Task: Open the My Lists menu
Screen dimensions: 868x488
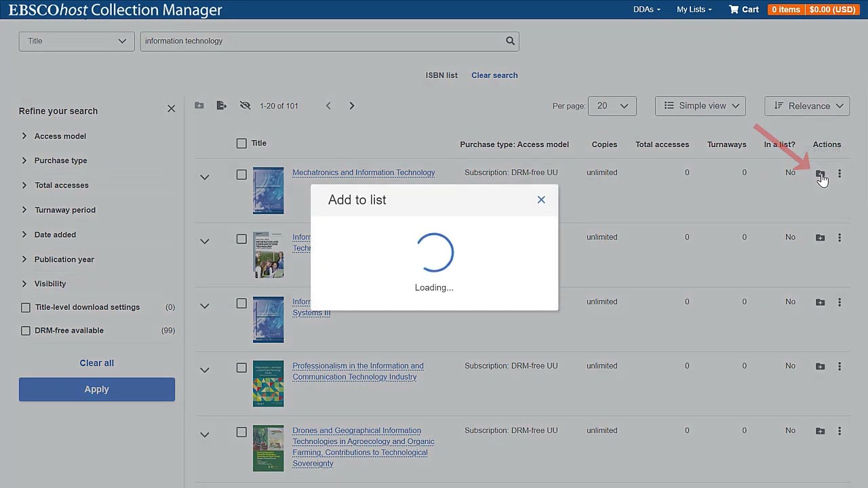Action: pos(694,9)
